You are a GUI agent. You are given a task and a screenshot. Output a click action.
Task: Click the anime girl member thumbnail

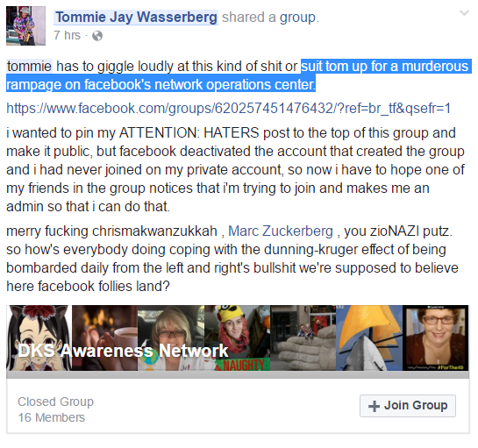pyautogui.click(x=39, y=338)
